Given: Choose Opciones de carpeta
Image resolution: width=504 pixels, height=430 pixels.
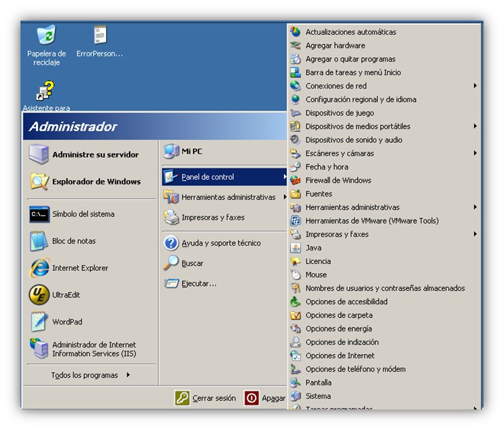Looking at the screenshot, I should (x=384, y=315).
